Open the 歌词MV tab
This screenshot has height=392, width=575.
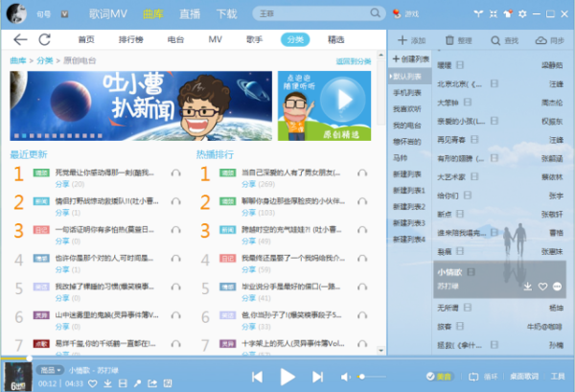[x=108, y=14]
